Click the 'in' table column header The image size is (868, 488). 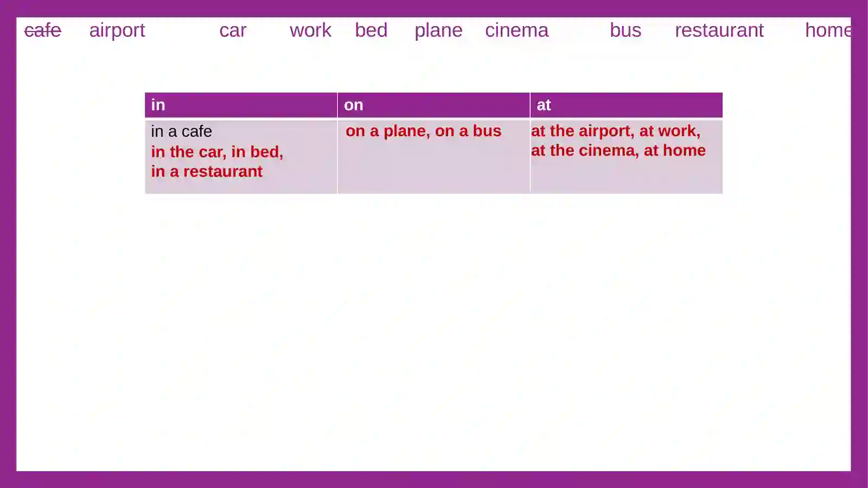tap(241, 105)
